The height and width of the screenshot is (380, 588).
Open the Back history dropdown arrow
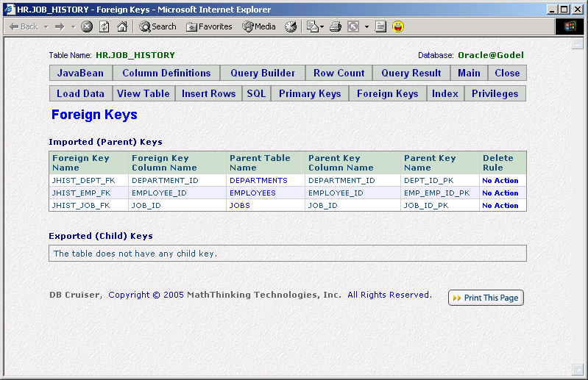pos(46,27)
